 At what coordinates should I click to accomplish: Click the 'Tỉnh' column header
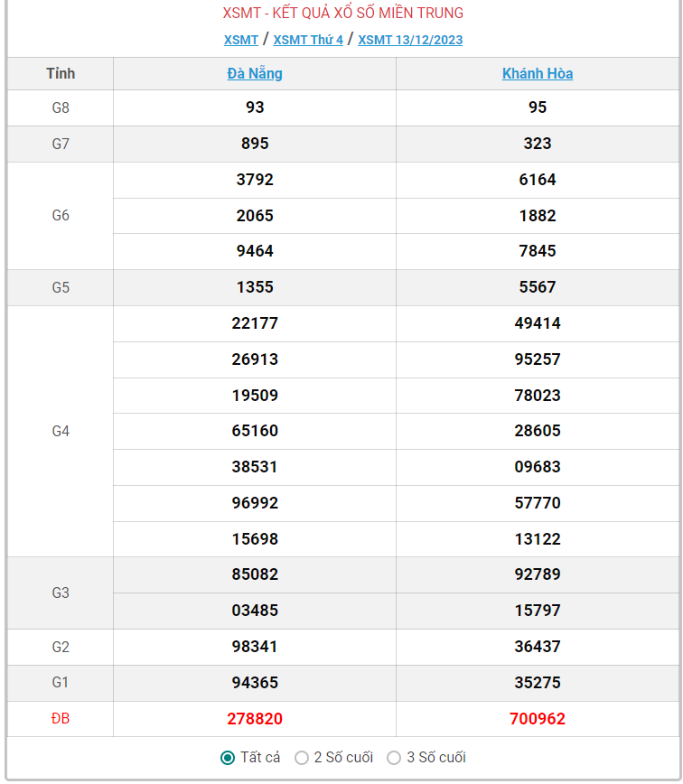[61, 74]
